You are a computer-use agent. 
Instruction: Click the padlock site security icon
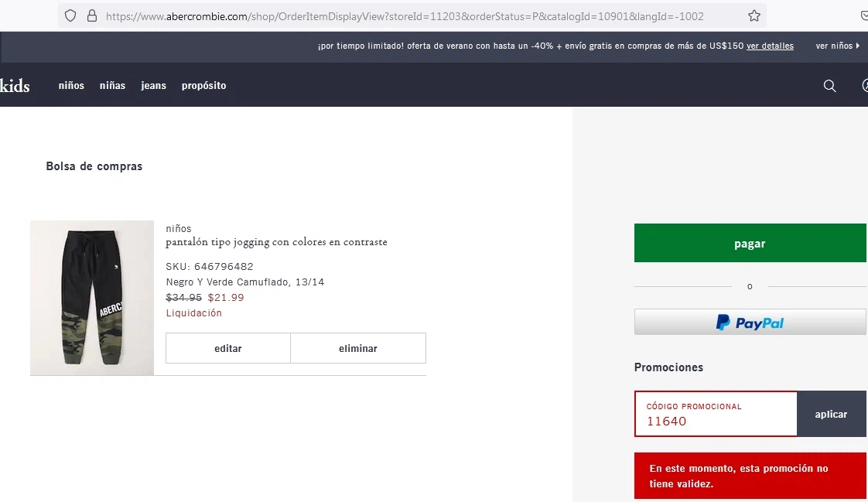pyautogui.click(x=92, y=16)
